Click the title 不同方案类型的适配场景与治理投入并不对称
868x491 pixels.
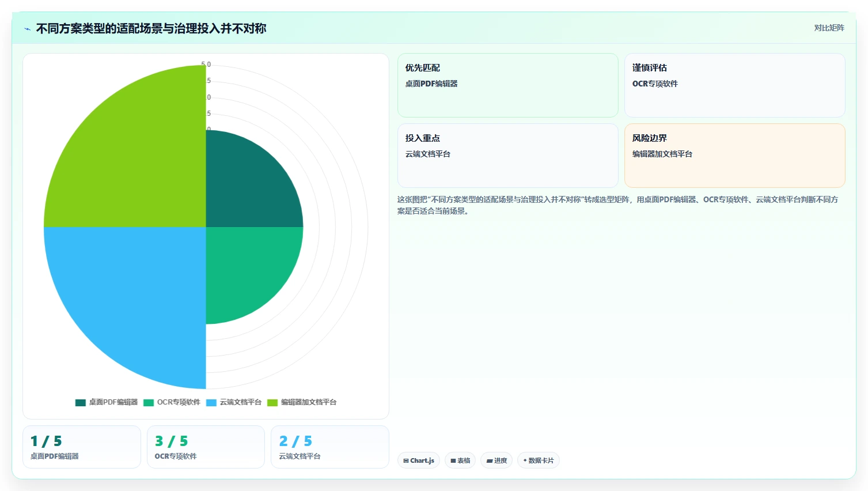[x=151, y=29]
